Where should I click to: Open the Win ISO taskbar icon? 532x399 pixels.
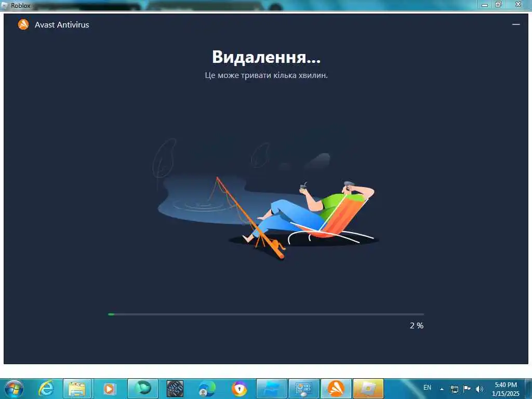coord(175,389)
